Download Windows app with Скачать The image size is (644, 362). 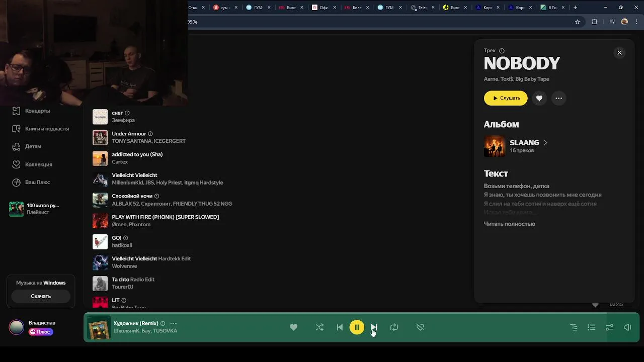pyautogui.click(x=41, y=296)
